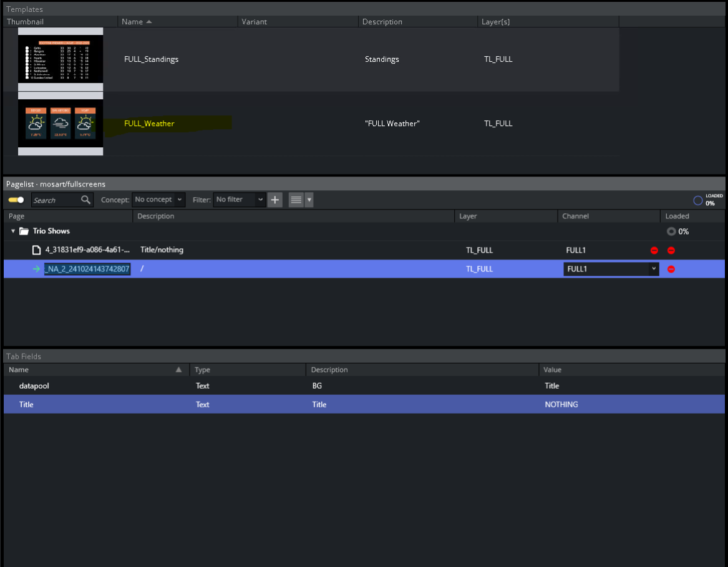Click the red loaded status icon on selected row

[671, 269]
